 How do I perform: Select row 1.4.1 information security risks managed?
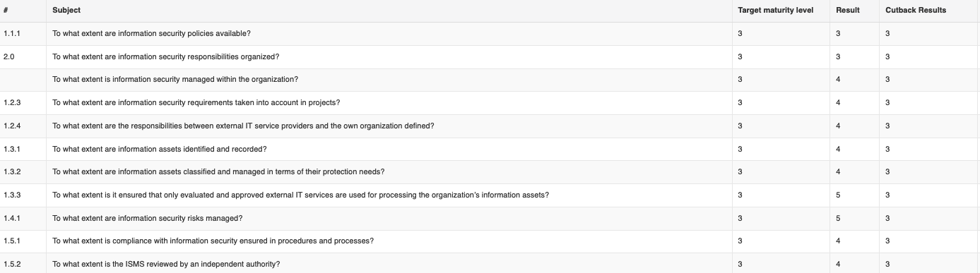point(490,218)
